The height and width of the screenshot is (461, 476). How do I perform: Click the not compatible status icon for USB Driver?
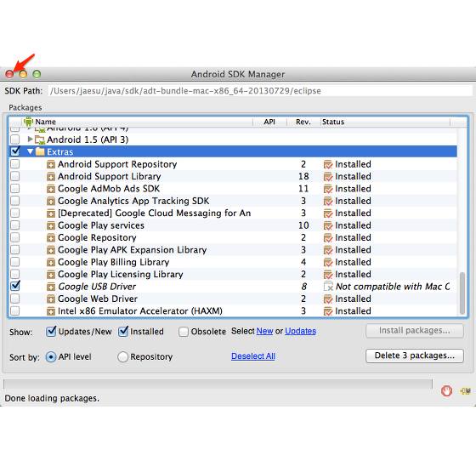pos(328,287)
